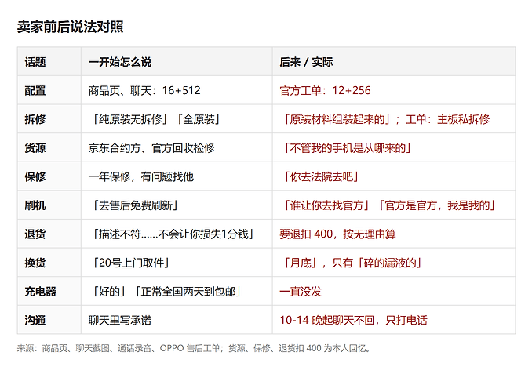Click the heading 卖家前后说法对照
Viewport: 532px width, 392px height.
[71, 27]
